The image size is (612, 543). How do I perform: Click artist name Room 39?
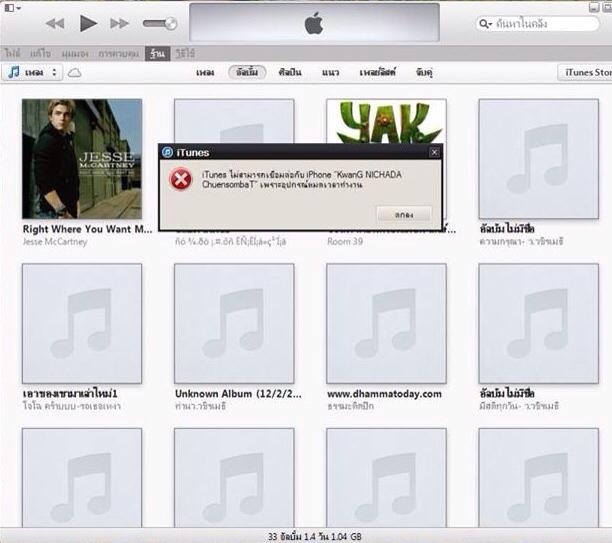click(x=345, y=242)
